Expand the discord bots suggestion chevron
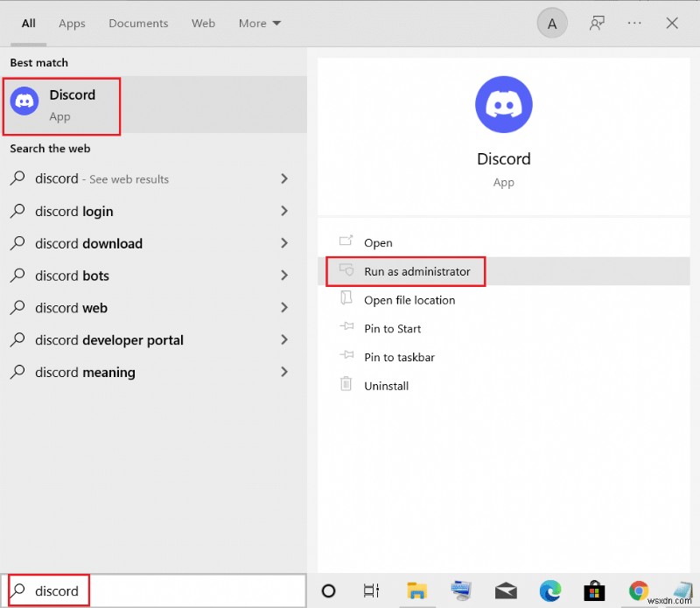Image resolution: width=700 pixels, height=608 pixels. pos(283,276)
